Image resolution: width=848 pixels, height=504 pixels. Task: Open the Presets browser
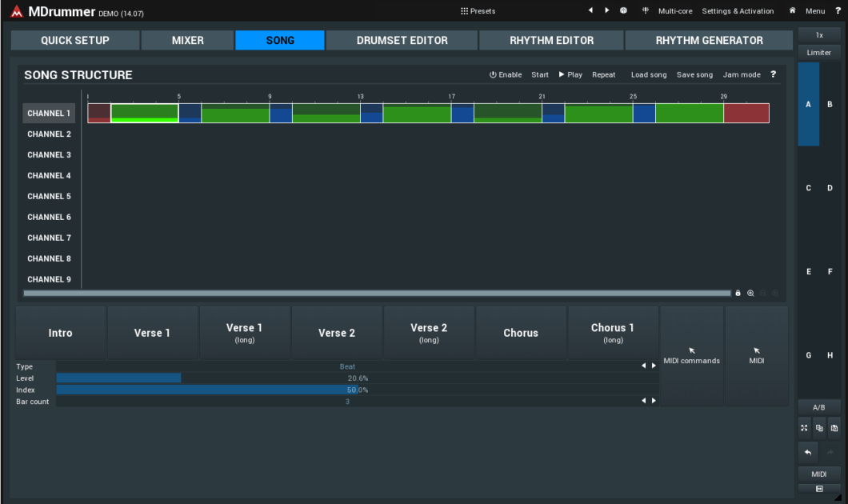pyautogui.click(x=478, y=11)
